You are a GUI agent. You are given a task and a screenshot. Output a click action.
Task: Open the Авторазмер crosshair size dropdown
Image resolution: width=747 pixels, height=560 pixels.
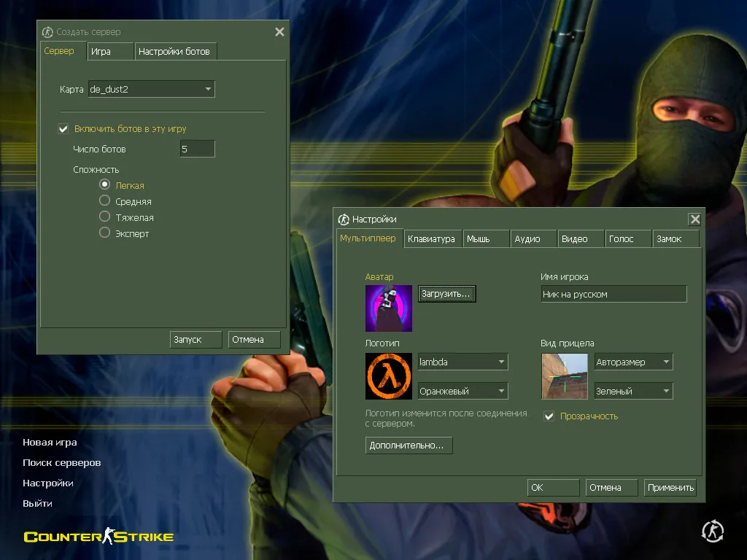pyautogui.click(x=633, y=362)
